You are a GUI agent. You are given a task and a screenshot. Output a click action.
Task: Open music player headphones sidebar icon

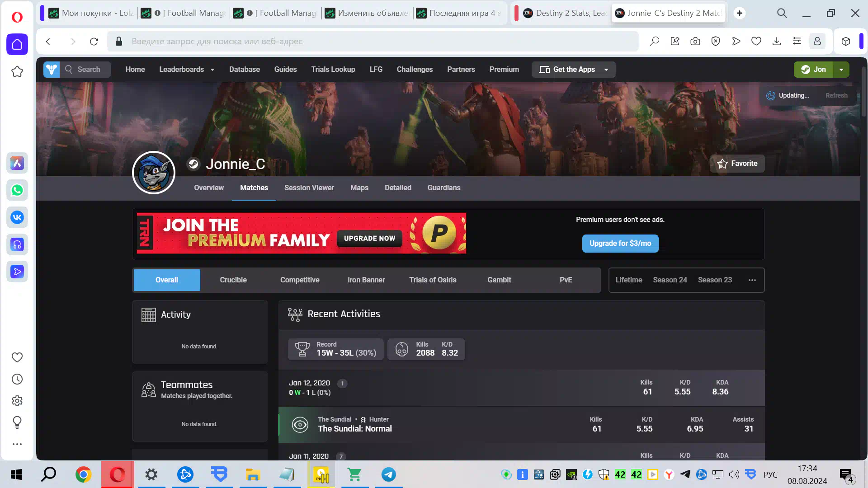point(17,244)
